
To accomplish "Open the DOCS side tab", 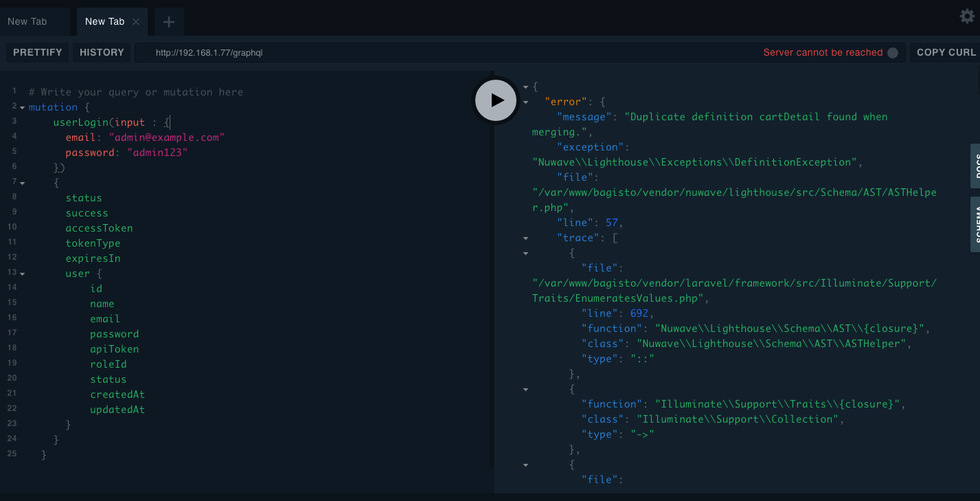I will pos(975,166).
